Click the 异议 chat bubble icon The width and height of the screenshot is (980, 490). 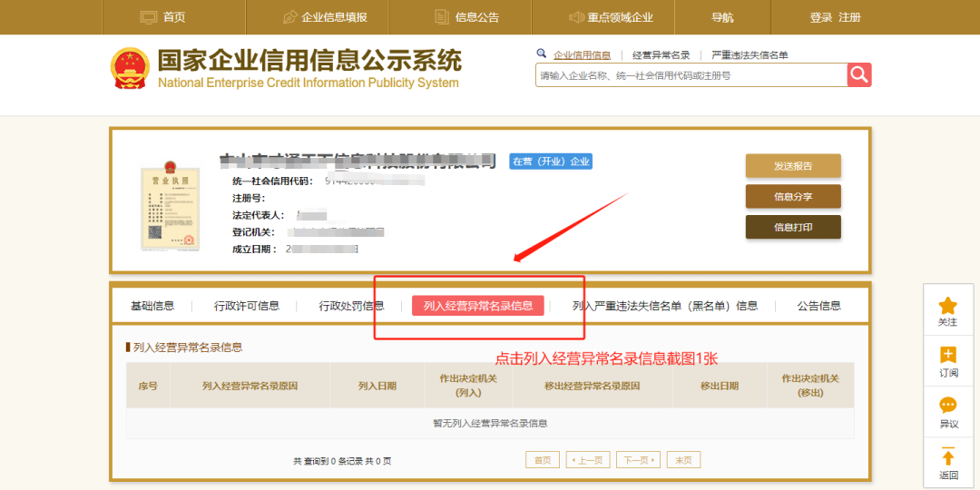948,406
